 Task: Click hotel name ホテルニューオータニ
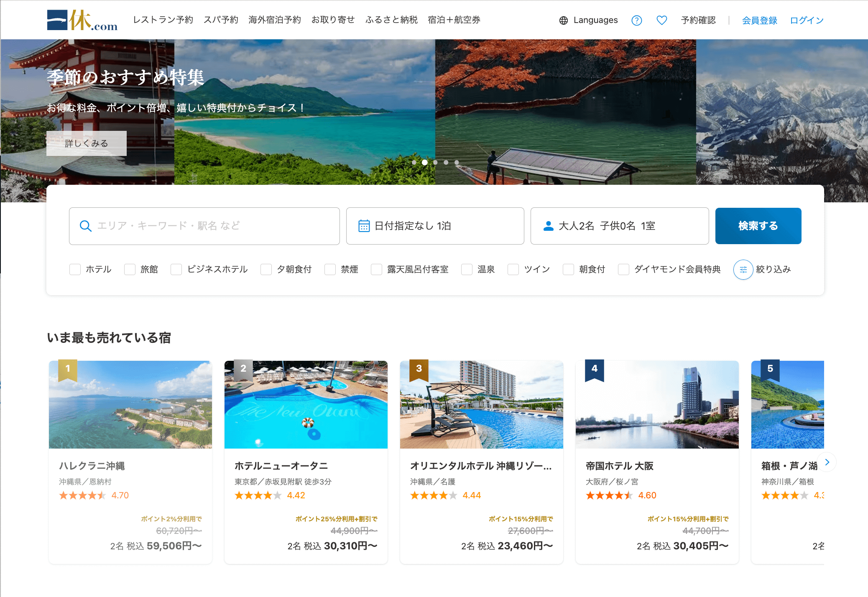281,466
